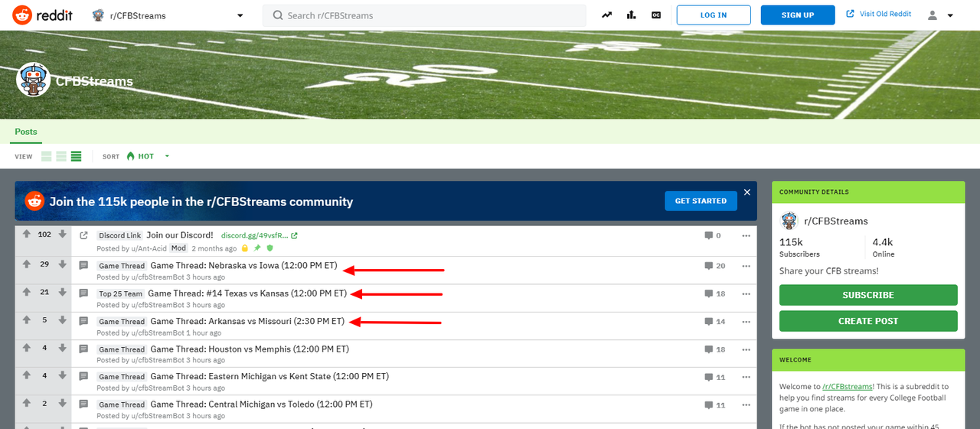Screen dimensions: 980x429
Task: Open Game Thread: Nebraska vs Iowa
Action: tap(243, 266)
